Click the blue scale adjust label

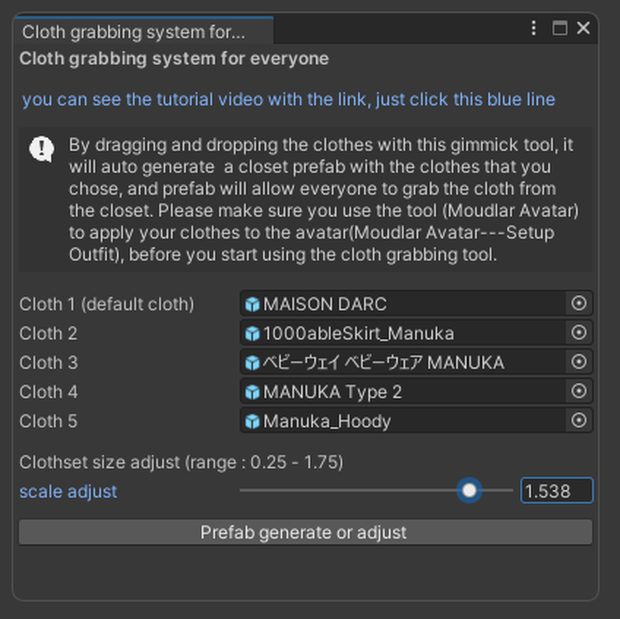click(68, 492)
